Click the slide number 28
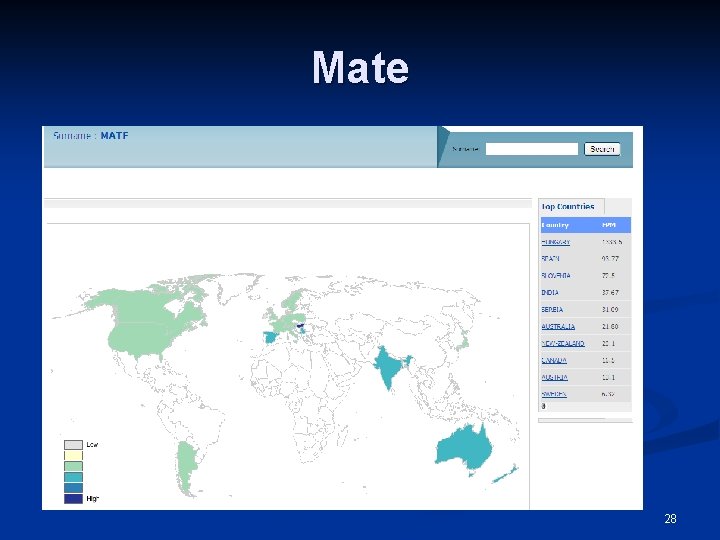Viewport: 720px width, 540px height. coord(670,519)
